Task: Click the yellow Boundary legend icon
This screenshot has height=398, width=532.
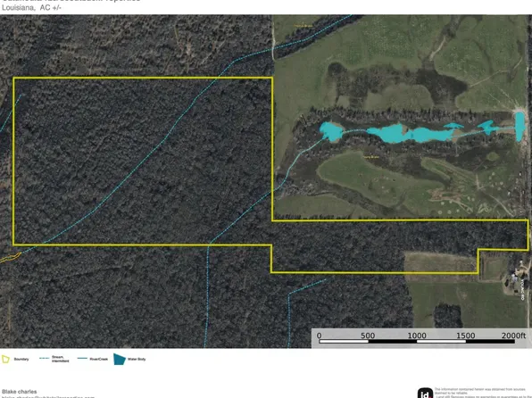Action: pyautogui.click(x=5, y=359)
